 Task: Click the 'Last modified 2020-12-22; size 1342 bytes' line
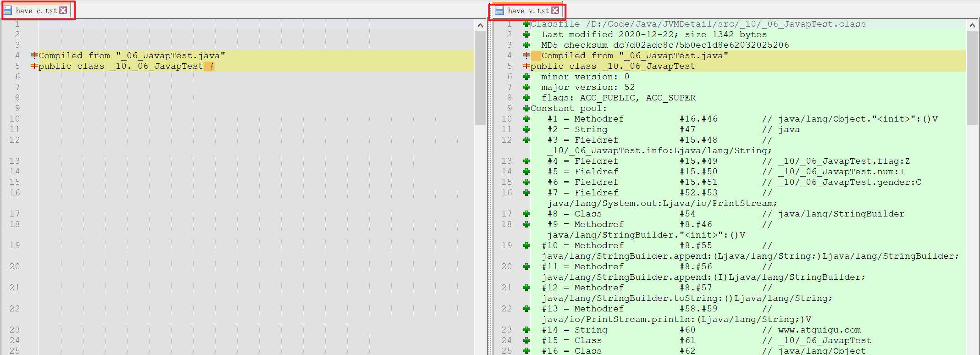[654, 34]
